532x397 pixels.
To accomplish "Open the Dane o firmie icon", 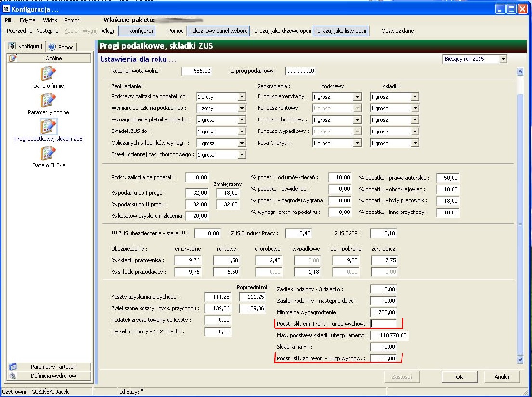I will pyautogui.click(x=48, y=73).
